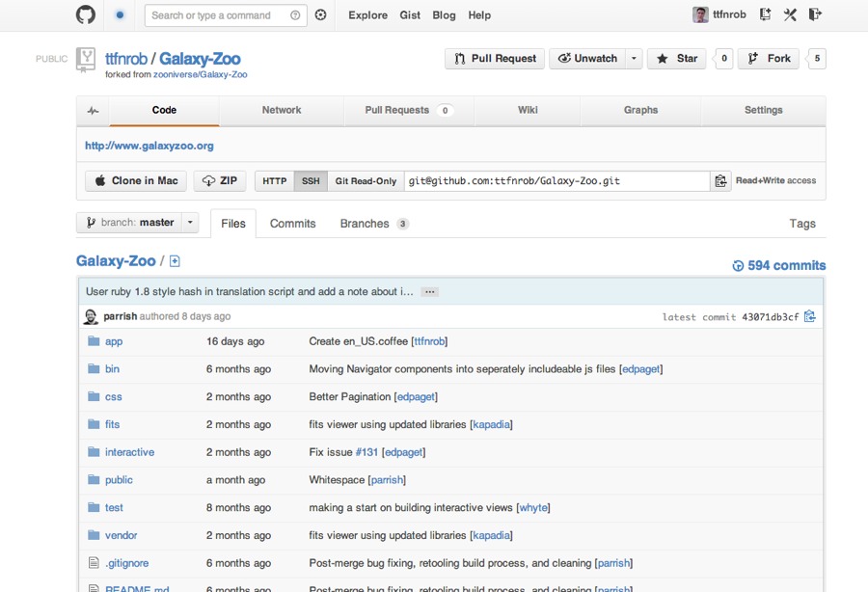This screenshot has height=592, width=868.
Task: Copy the latest commit SHA icon
Action: 810,316
